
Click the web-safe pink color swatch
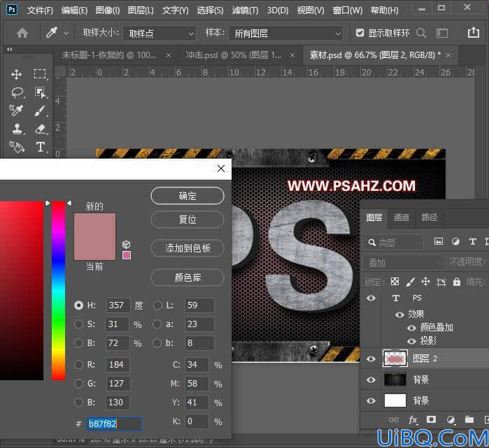click(127, 255)
